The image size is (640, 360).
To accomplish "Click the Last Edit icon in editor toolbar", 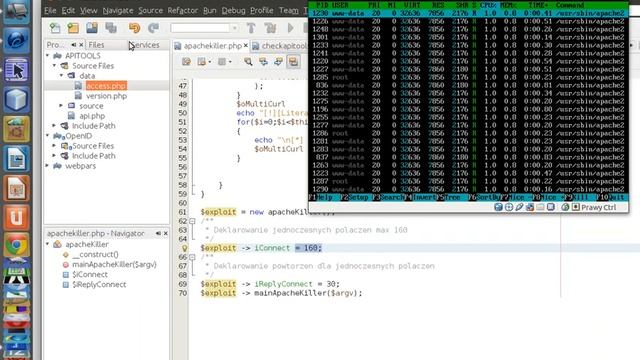I will pos(187,62).
